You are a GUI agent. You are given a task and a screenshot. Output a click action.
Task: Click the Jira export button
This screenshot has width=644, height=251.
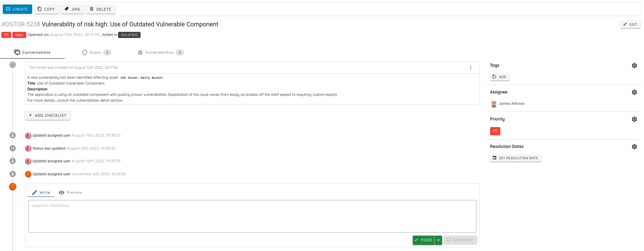pyautogui.click(x=73, y=9)
